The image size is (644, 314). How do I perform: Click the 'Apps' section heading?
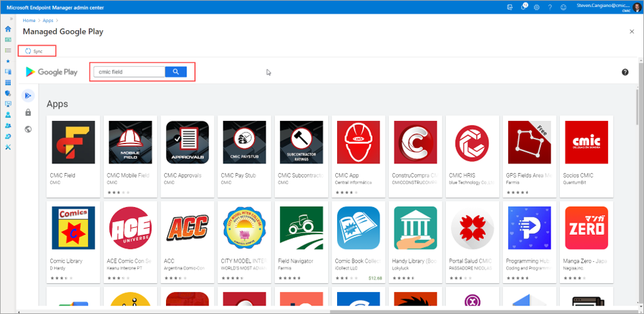click(x=57, y=104)
